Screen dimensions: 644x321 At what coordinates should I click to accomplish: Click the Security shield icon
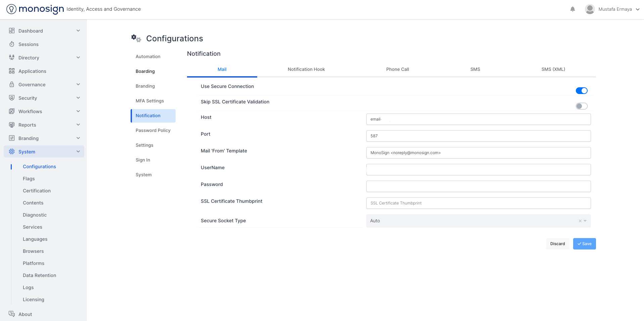[12, 98]
